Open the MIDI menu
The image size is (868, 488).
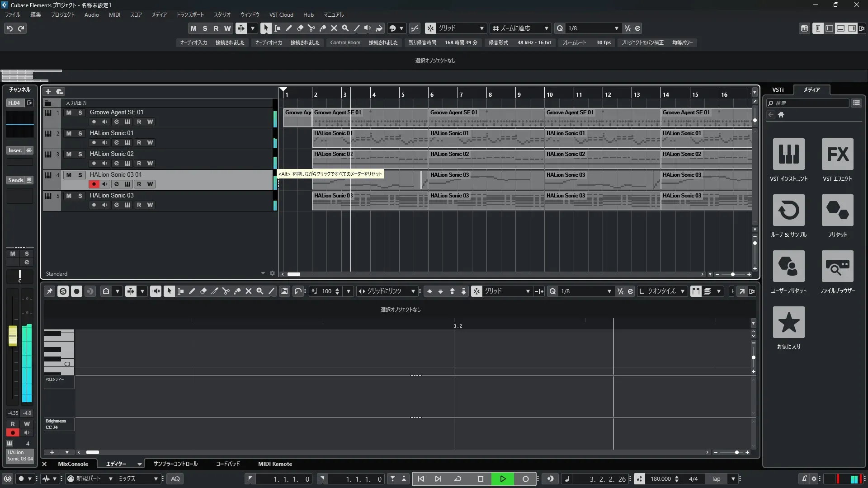[114, 15]
